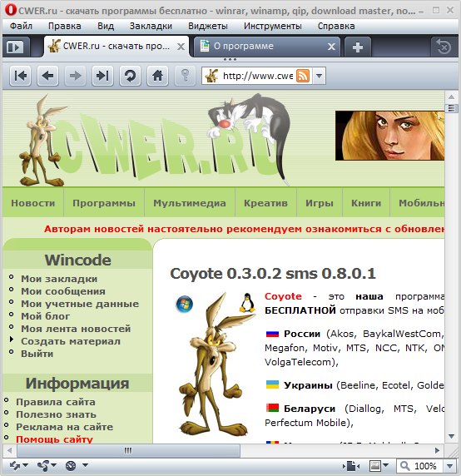This screenshot has height=476, width=461.
Task: Open 'Правила сайта' link
Action: click(56, 402)
